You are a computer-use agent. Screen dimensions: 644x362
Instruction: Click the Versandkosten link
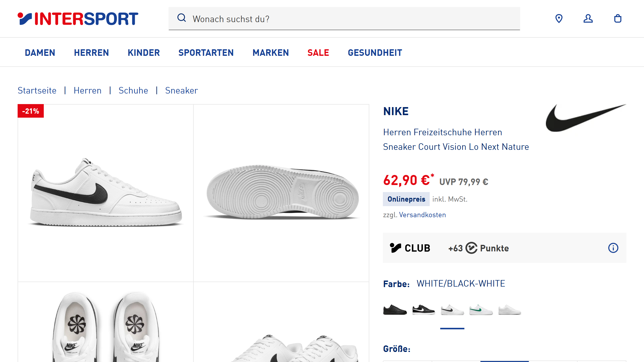click(x=422, y=215)
